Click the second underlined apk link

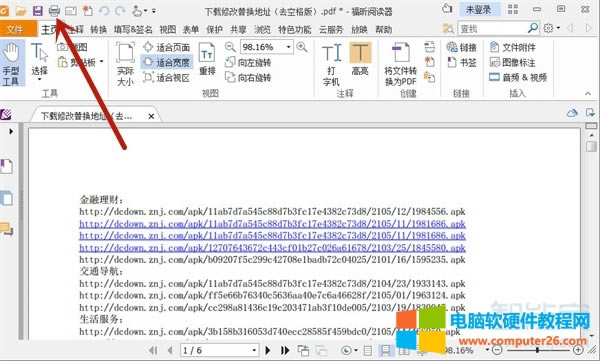272,235
